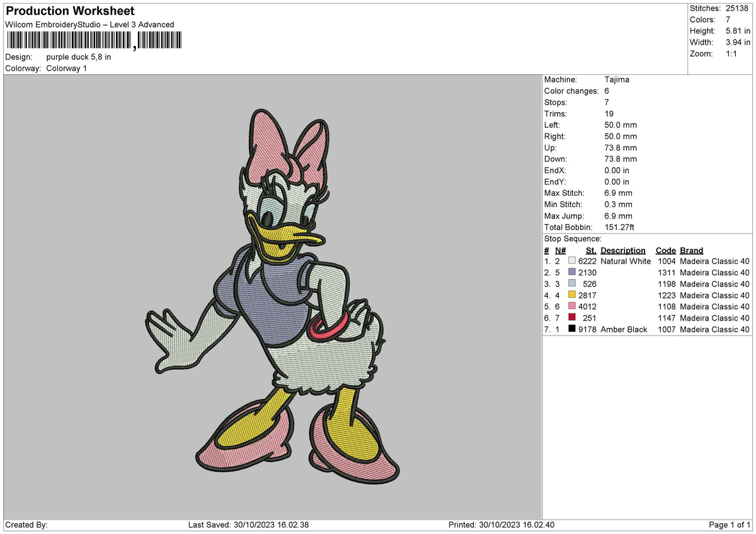
Task: Click the 'Description' column header
Action: [623, 250]
